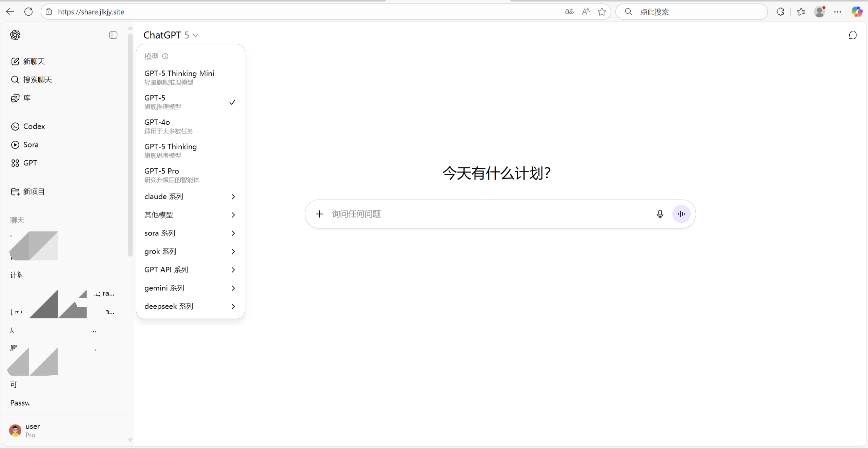The height and width of the screenshot is (449, 868).
Task: Create a 新项目 (new project)
Action: click(x=34, y=191)
